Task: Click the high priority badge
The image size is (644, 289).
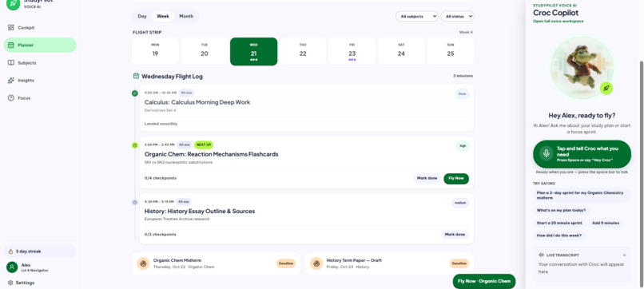Action: [463, 146]
